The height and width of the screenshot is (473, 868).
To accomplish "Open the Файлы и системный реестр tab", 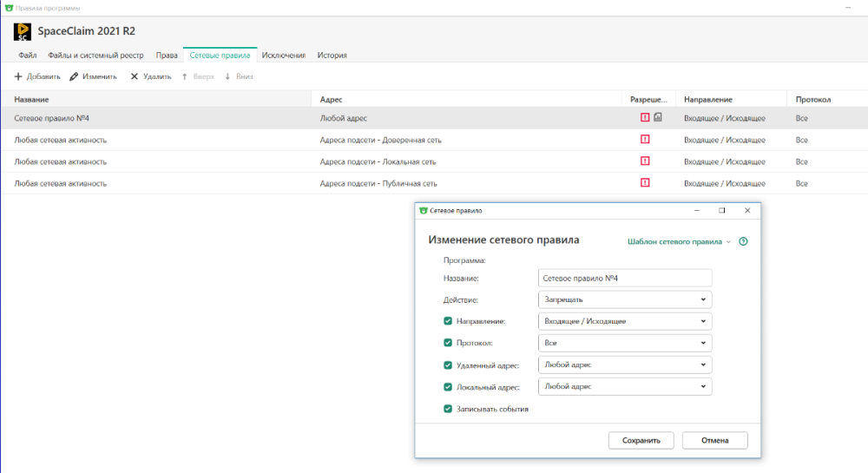I will click(x=95, y=55).
